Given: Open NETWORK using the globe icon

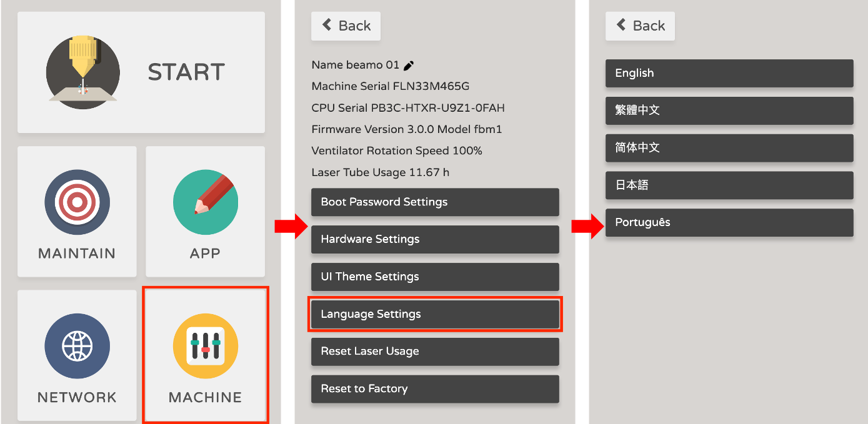Looking at the screenshot, I should 76,346.
